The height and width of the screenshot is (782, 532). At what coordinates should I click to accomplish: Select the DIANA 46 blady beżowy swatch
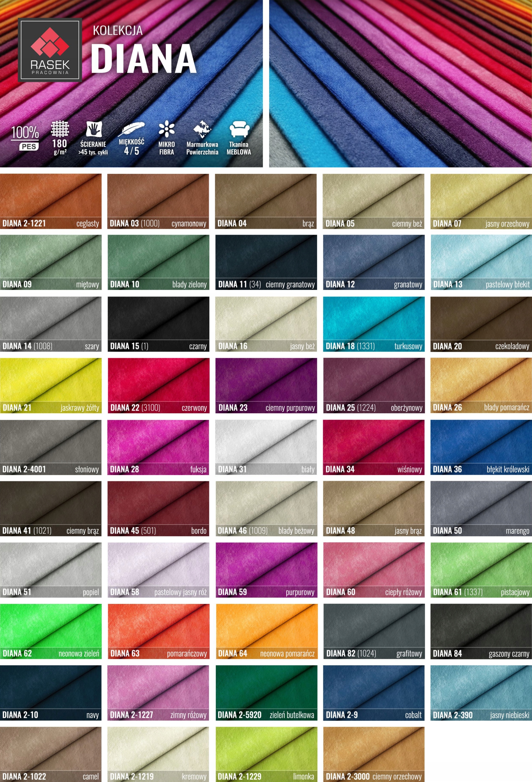pyautogui.click(x=266, y=508)
